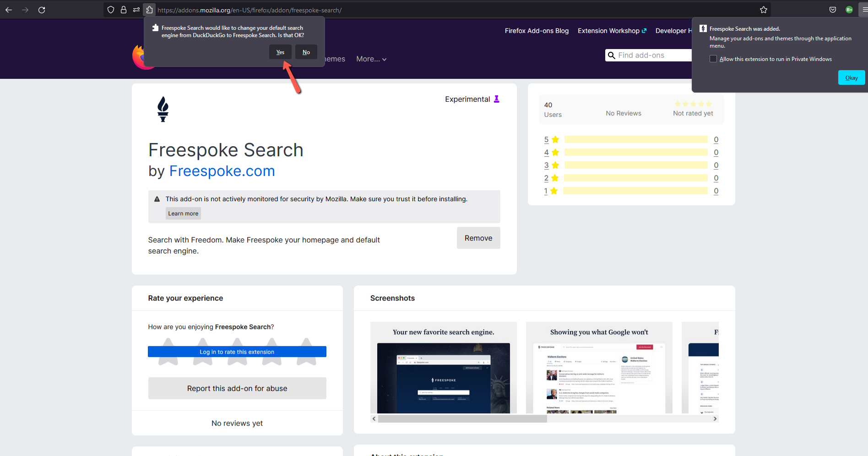868x456 pixels.
Task: Open the Freespoke.com author link
Action: (x=222, y=171)
